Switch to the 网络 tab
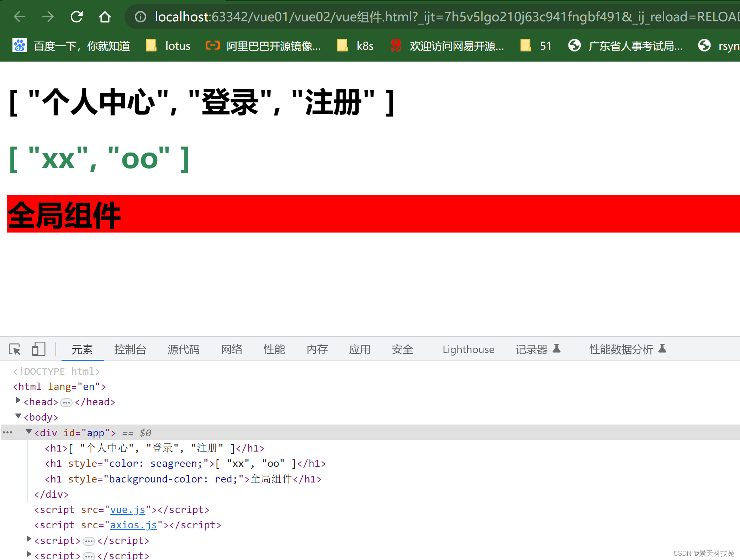The height and width of the screenshot is (560, 740). [x=232, y=349]
